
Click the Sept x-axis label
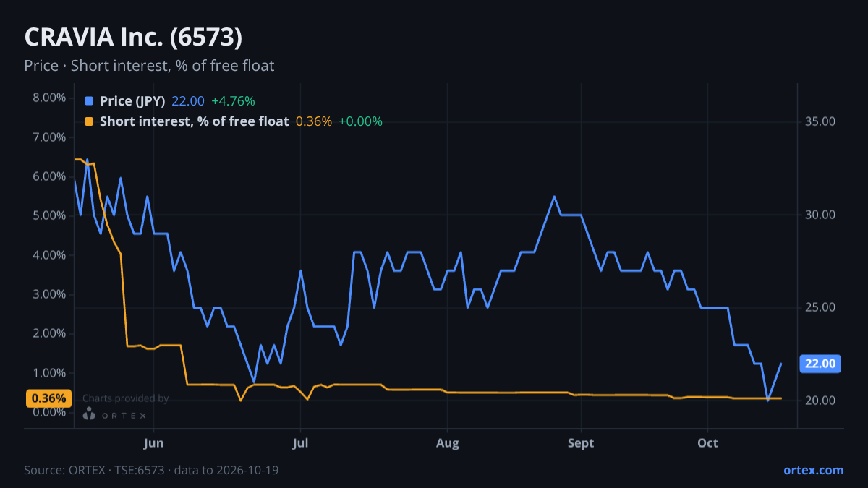581,442
